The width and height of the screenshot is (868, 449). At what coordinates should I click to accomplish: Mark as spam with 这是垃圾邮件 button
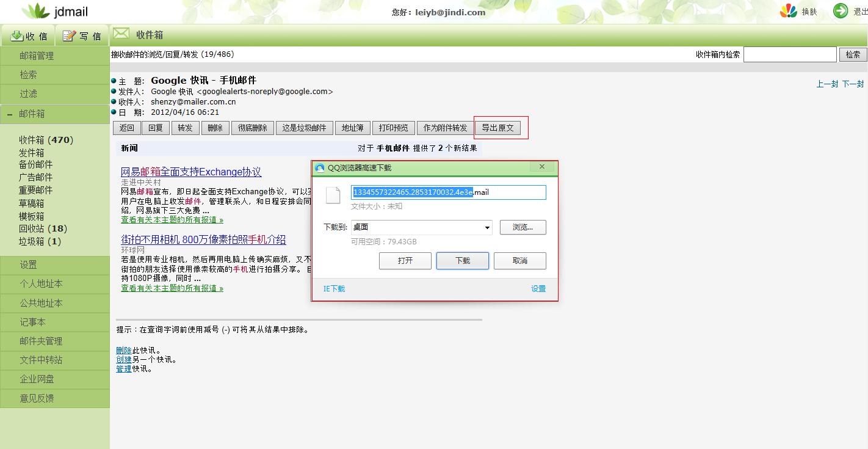(304, 128)
